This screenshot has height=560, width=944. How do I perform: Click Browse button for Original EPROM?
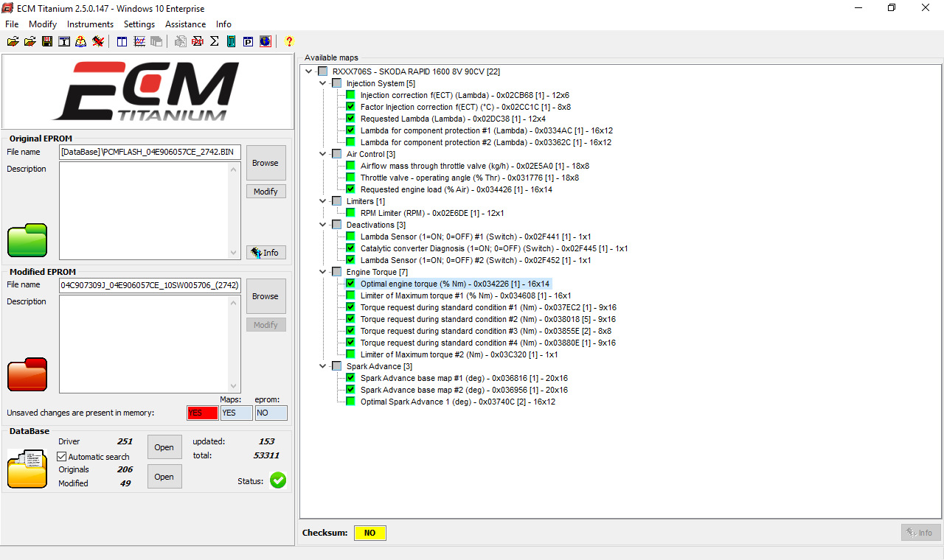click(265, 163)
